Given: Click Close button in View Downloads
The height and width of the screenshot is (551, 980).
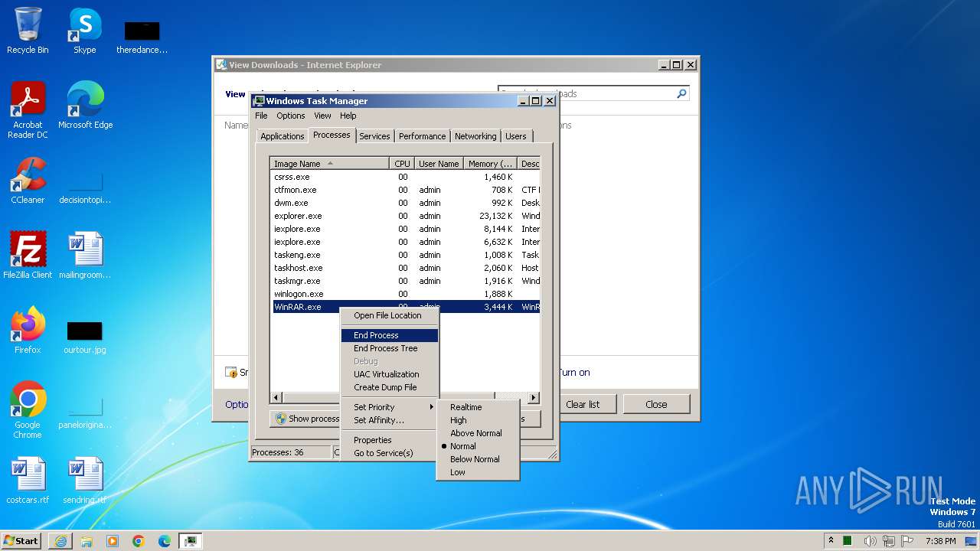Looking at the screenshot, I should [656, 404].
